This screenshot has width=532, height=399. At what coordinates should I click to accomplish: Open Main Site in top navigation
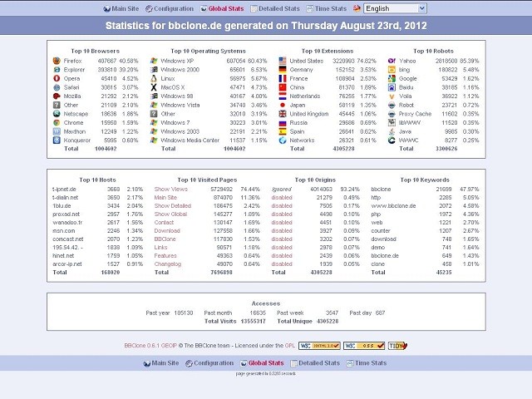(x=121, y=9)
